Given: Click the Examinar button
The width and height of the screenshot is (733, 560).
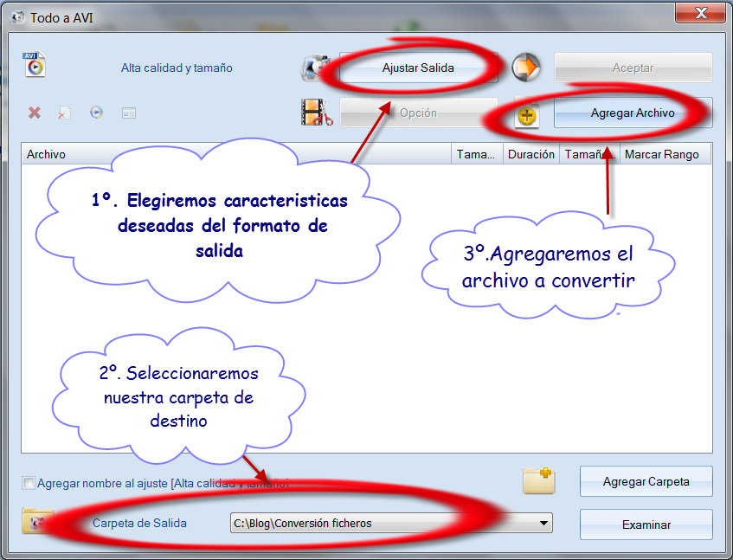Looking at the screenshot, I should pos(646,524).
